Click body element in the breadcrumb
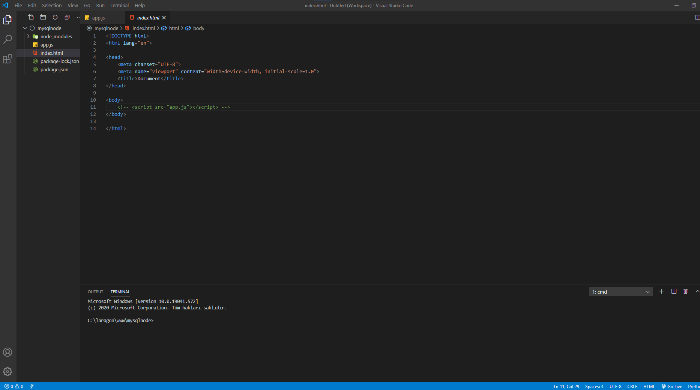The image size is (700, 390). pos(198,28)
